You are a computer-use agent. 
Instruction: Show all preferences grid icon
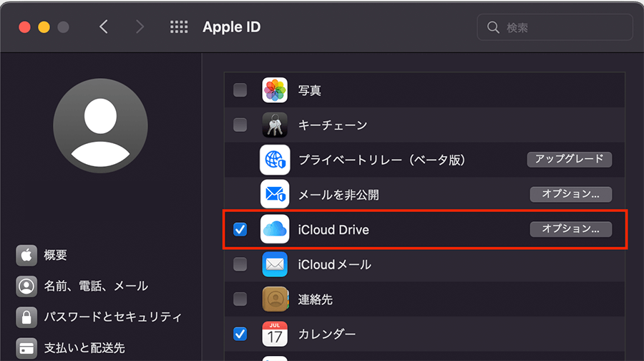click(x=179, y=27)
